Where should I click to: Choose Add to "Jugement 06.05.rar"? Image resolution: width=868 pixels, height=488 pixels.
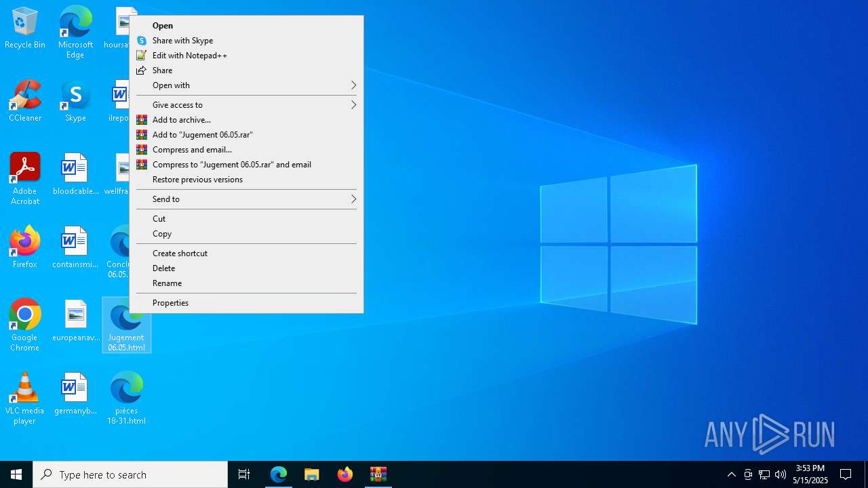tap(246, 135)
